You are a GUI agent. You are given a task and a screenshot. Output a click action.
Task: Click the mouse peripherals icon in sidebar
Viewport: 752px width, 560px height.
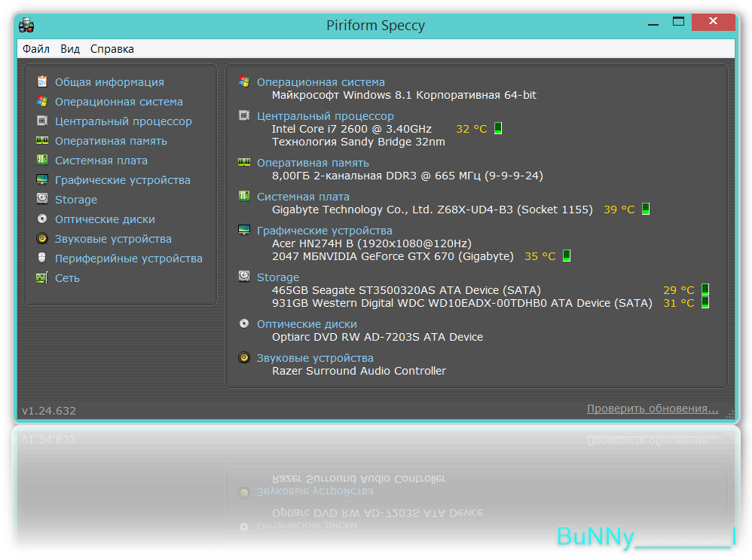tap(42, 258)
